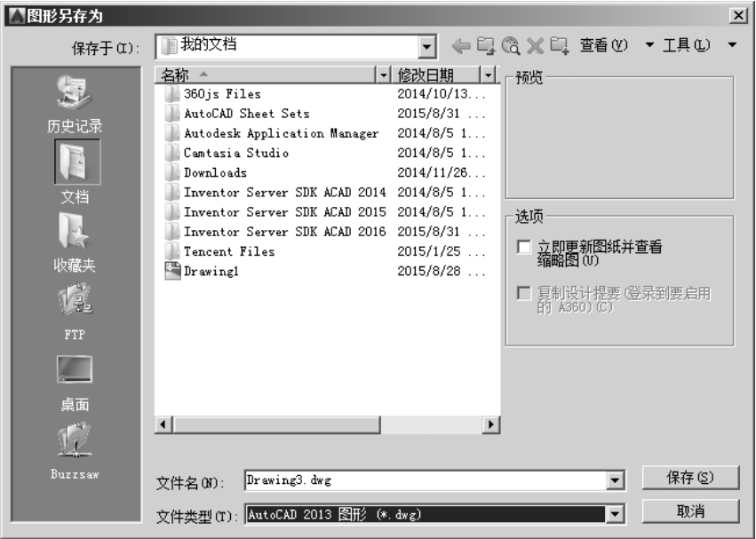Select the Camtasia Studio folder
Screen dimensions: 756x539
point(227,153)
